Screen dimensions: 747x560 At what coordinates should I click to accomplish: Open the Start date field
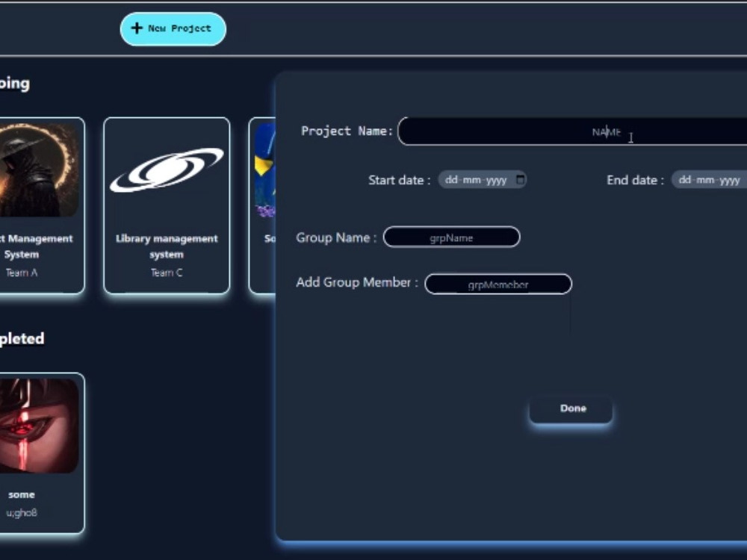482,180
